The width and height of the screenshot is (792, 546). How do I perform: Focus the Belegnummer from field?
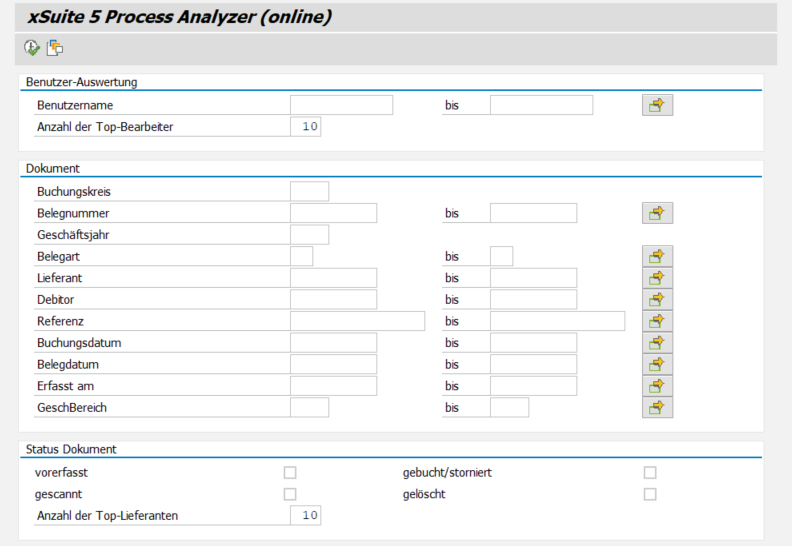point(333,213)
